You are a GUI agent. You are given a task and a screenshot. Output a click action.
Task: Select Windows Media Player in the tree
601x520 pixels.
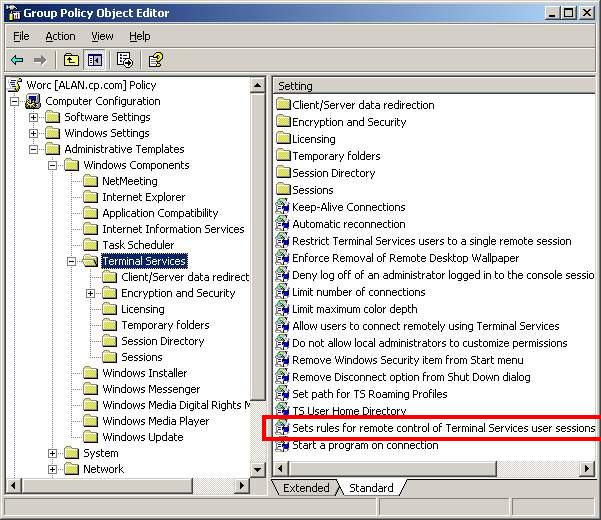pyautogui.click(x=156, y=421)
